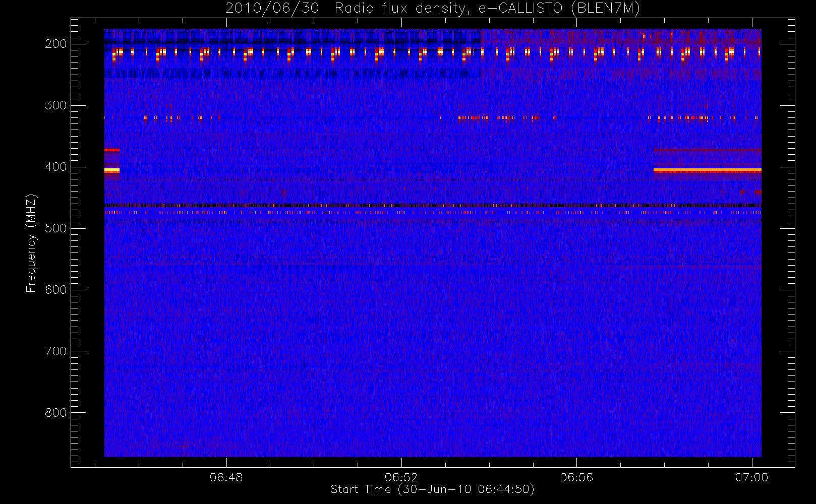Screen dimensions: 816x504
Task: Click the 'Start Time (30-Jun-10 06:44:50)' label
Action: point(432,489)
